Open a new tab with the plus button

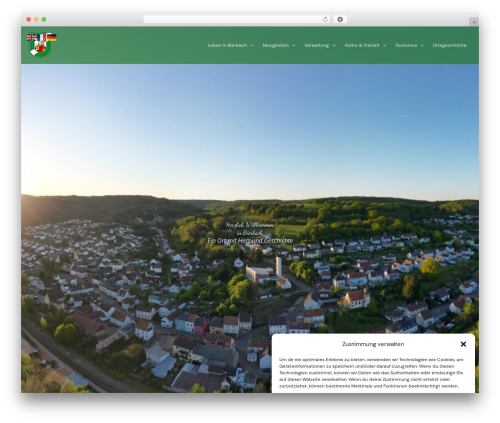point(474,22)
